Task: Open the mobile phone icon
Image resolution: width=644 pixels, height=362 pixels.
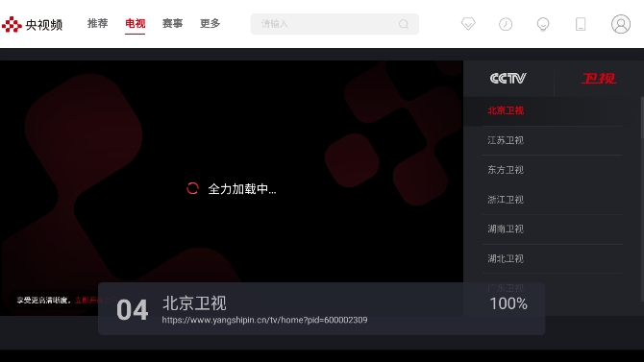Action: (x=581, y=24)
